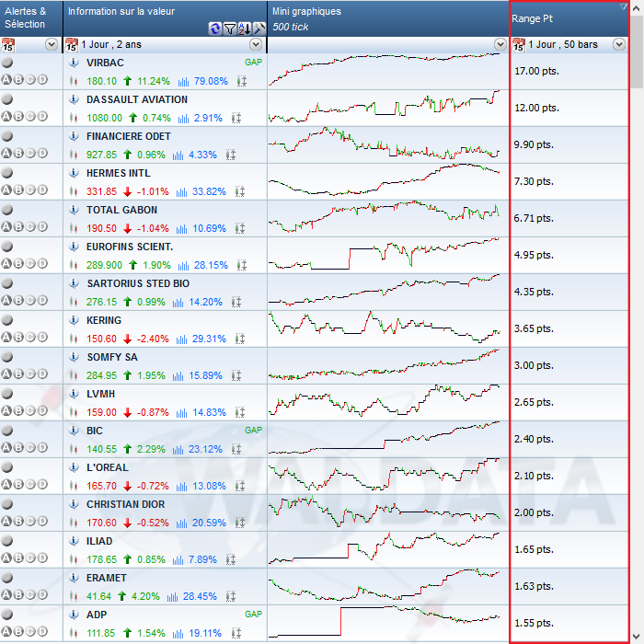Open info icon for ADP

[74, 615]
